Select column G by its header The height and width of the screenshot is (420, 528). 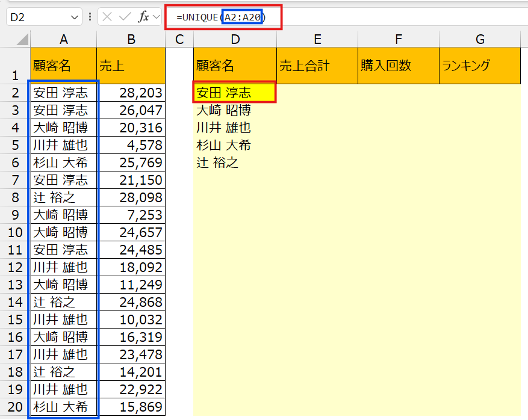[480, 40]
